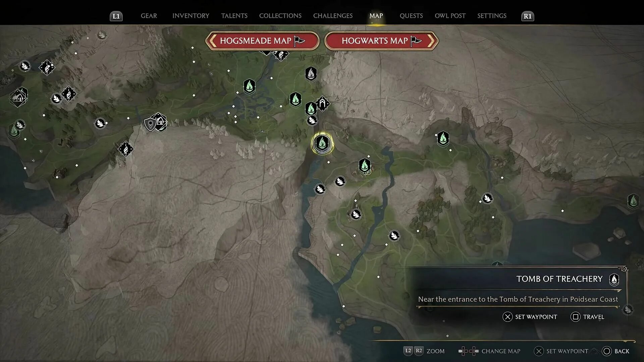Image resolution: width=644 pixels, height=362 pixels.
Task: Select the unlit gray Floo flame icon
Action: point(311,74)
